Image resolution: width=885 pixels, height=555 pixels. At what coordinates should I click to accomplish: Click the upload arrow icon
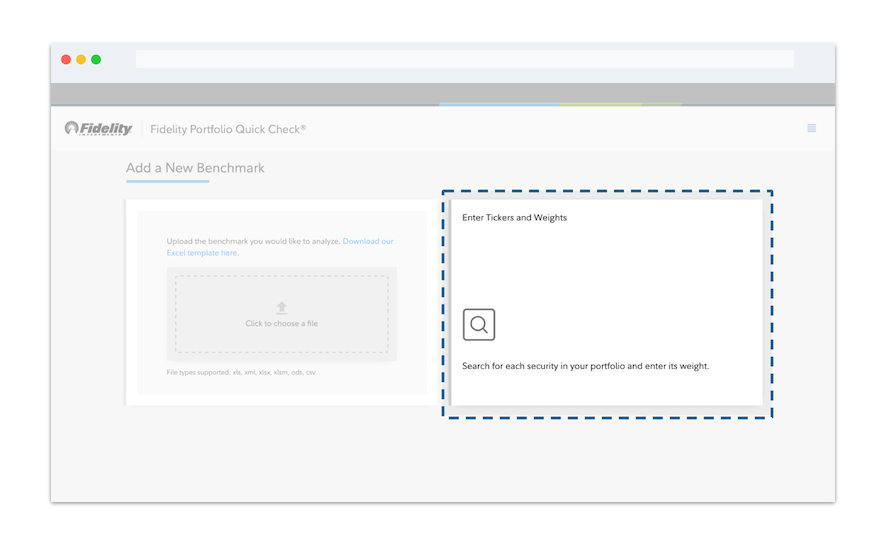point(282,308)
